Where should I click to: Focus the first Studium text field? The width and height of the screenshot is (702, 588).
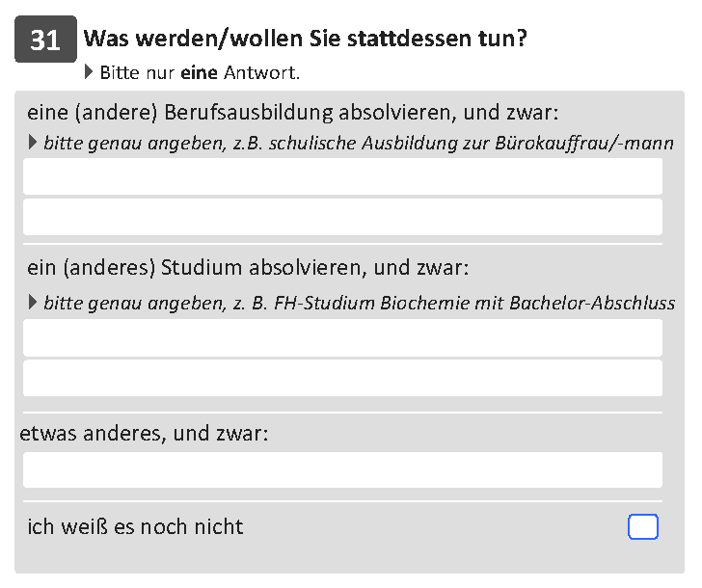tap(342, 337)
